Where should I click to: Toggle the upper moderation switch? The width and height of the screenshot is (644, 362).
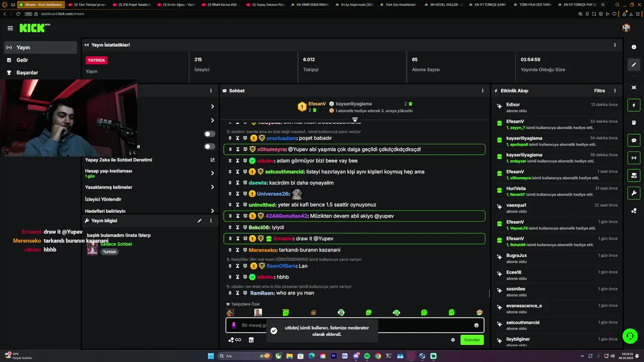(210, 134)
